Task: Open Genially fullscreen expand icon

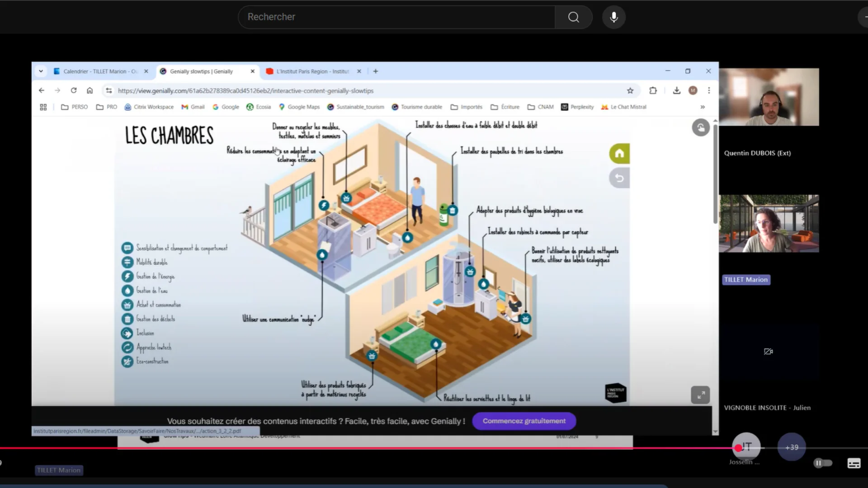Action: click(700, 395)
